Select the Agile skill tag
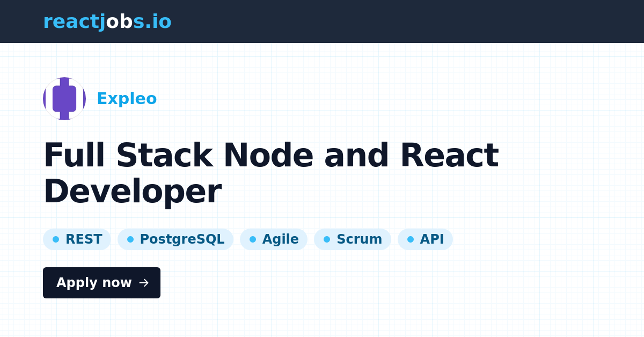 pos(274,239)
